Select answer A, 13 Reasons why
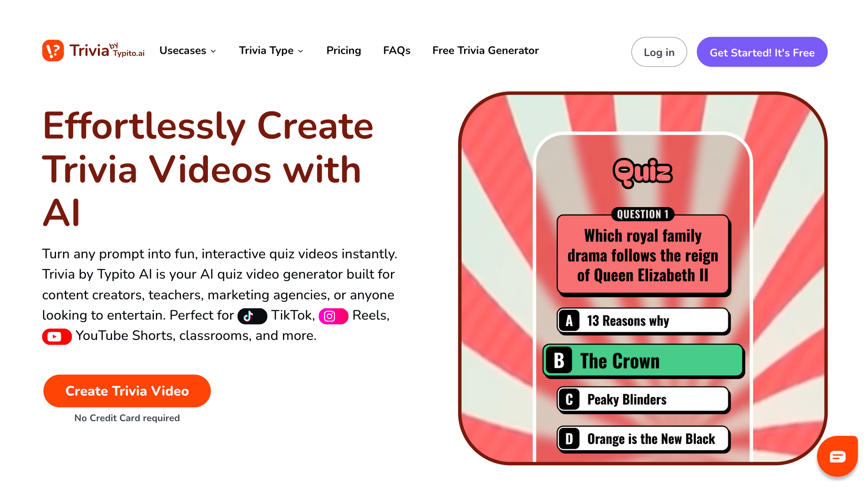 tap(643, 321)
